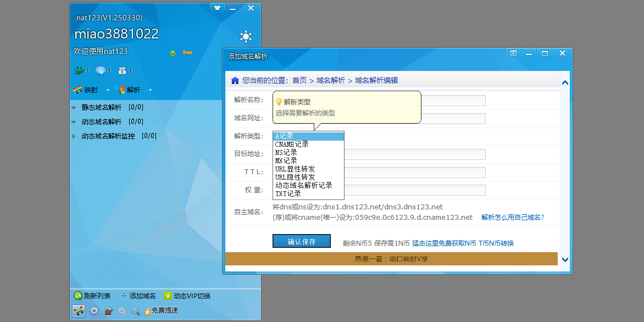Click the scroll up arrow in dialog
This screenshot has width=644, height=322.
coord(565,82)
